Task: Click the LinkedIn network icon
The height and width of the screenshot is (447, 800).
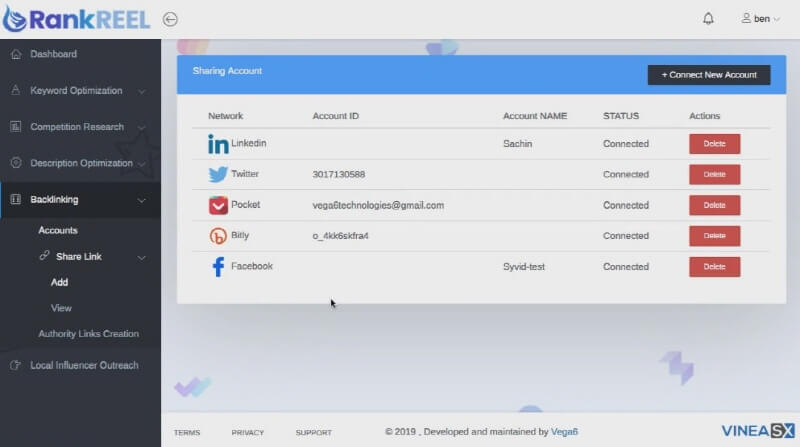Action: [218, 144]
